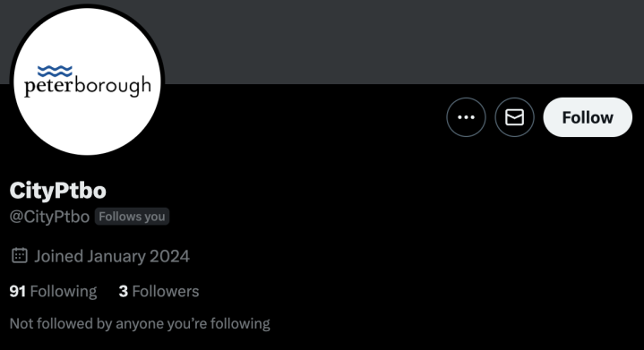Image resolution: width=644 pixels, height=350 pixels.
Task: Open the 3 Followers list
Action: (159, 291)
